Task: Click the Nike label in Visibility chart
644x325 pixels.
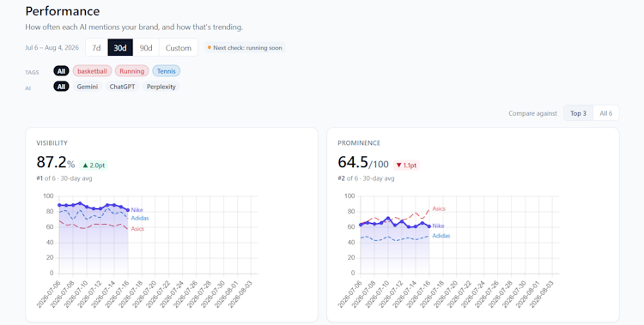Action: click(x=137, y=210)
